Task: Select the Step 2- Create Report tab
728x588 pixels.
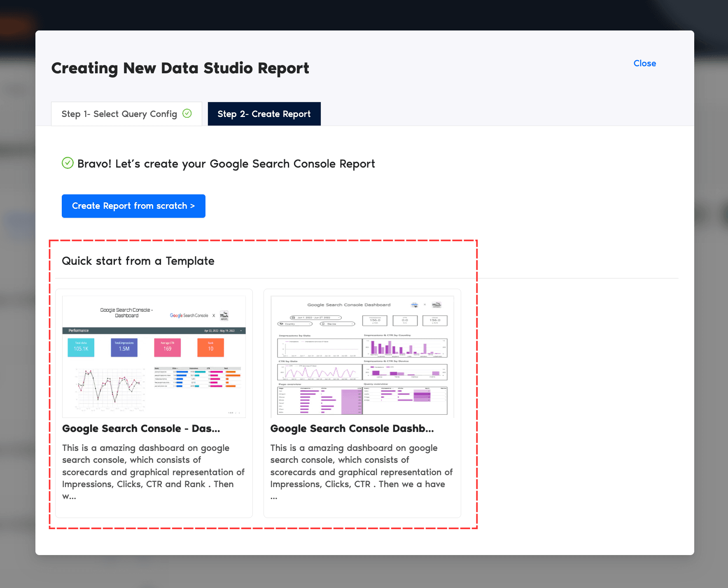Action: [264, 114]
